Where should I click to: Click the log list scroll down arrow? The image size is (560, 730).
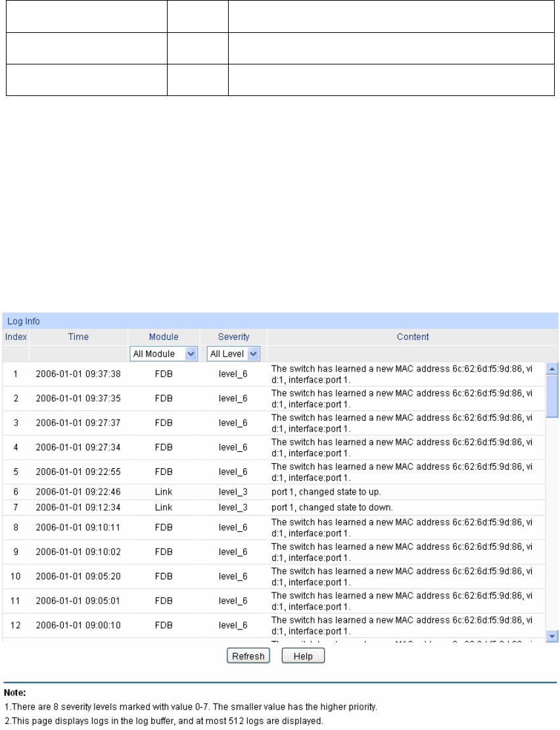coord(551,636)
